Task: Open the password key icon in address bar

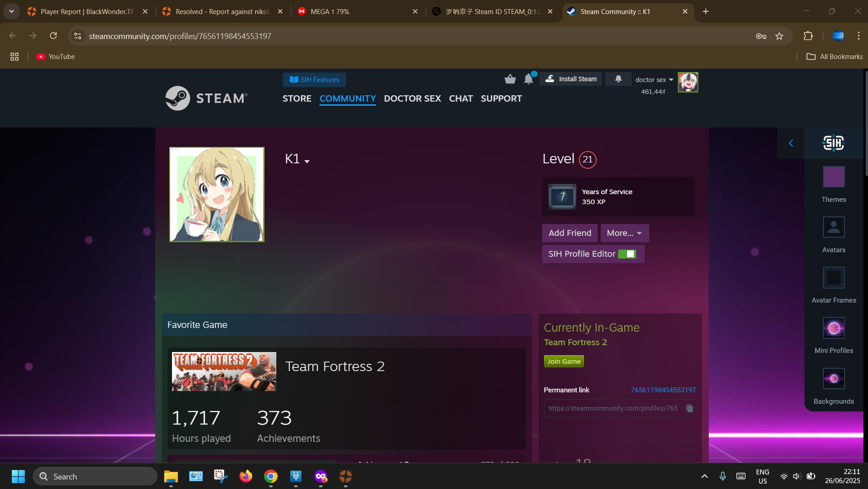Action: 761,36
